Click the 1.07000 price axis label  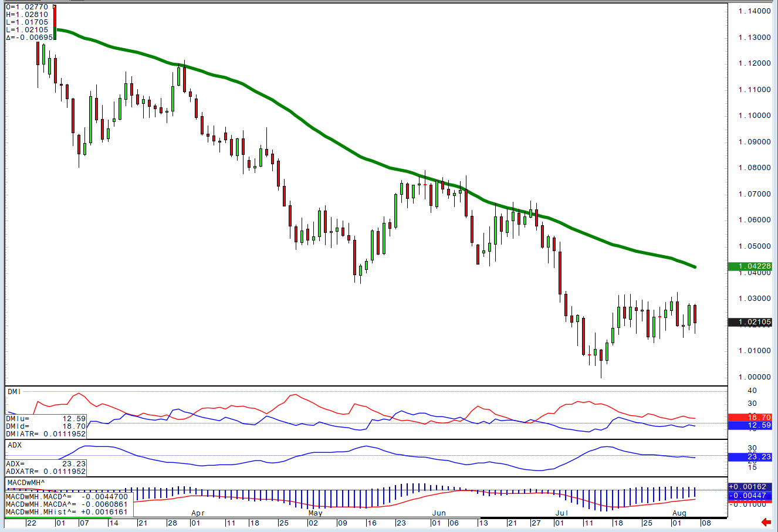click(x=755, y=194)
